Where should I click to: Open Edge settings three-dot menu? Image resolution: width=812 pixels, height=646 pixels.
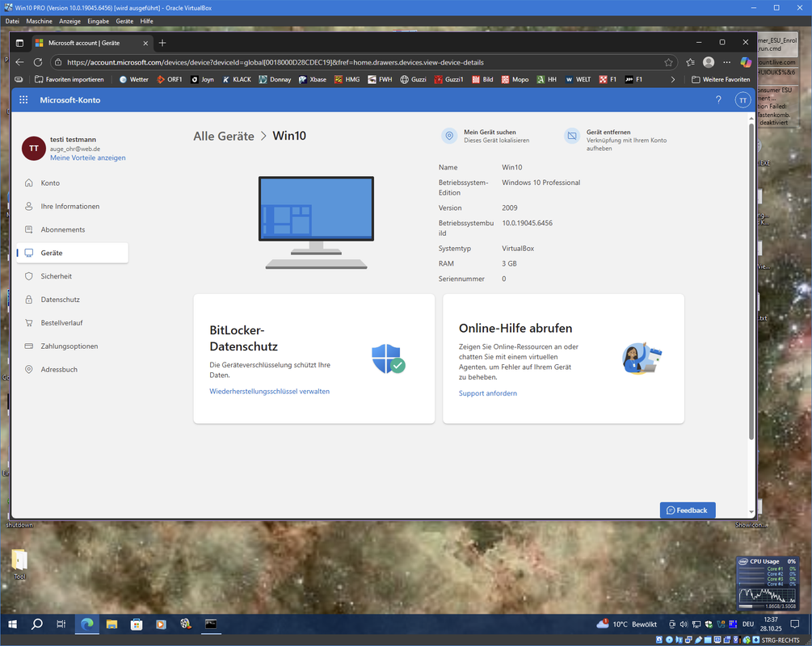(x=726, y=62)
